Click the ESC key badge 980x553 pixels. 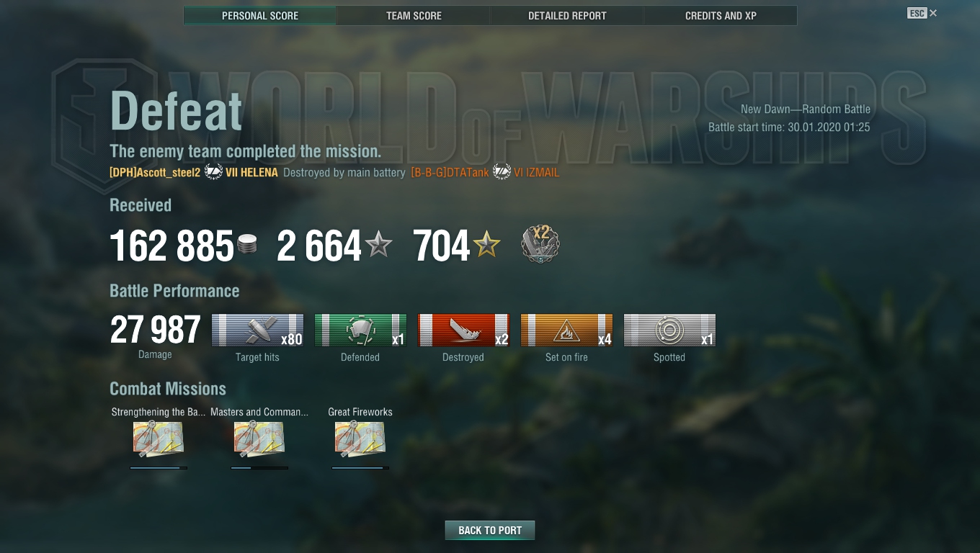coord(917,13)
